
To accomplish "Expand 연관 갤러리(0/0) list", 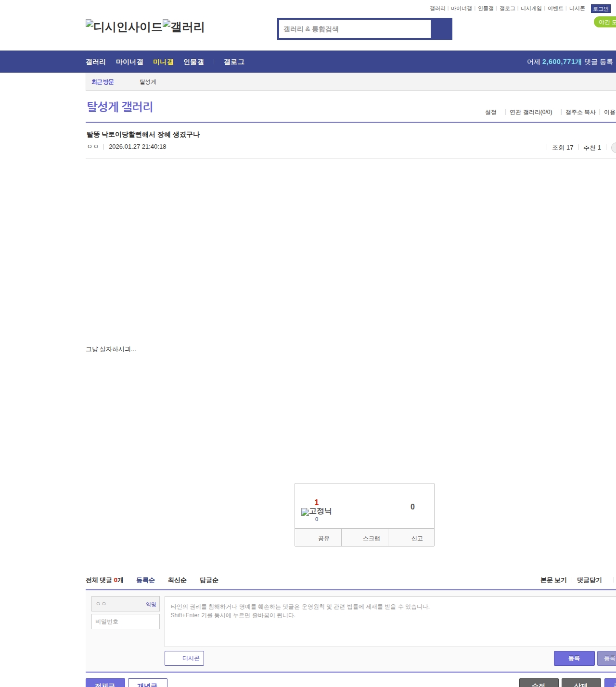I will [x=531, y=112].
